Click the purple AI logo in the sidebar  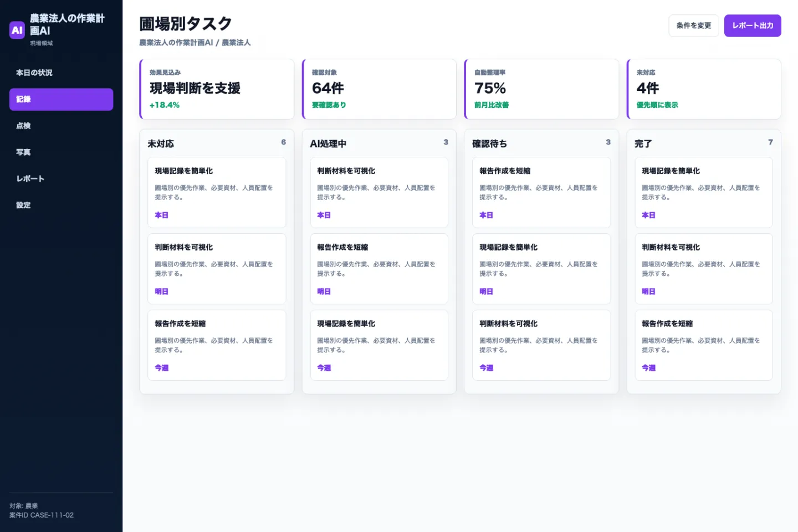tap(17, 30)
